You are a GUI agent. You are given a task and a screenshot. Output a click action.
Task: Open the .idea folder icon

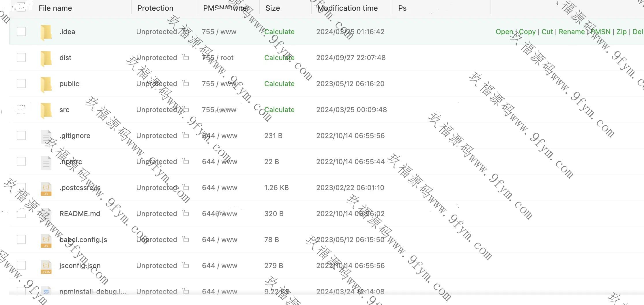[x=46, y=32]
